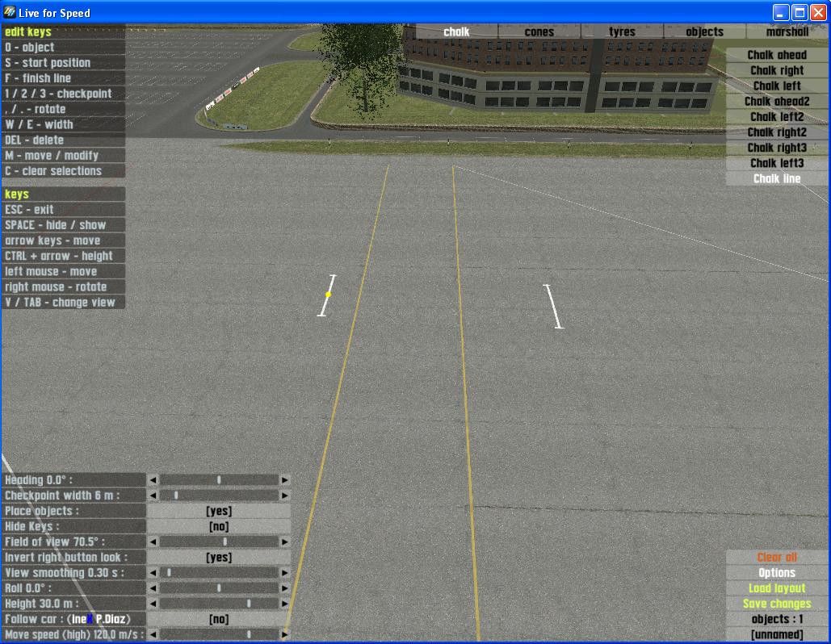Select chalk line with yellow dot
The image size is (831, 644).
(x=327, y=295)
